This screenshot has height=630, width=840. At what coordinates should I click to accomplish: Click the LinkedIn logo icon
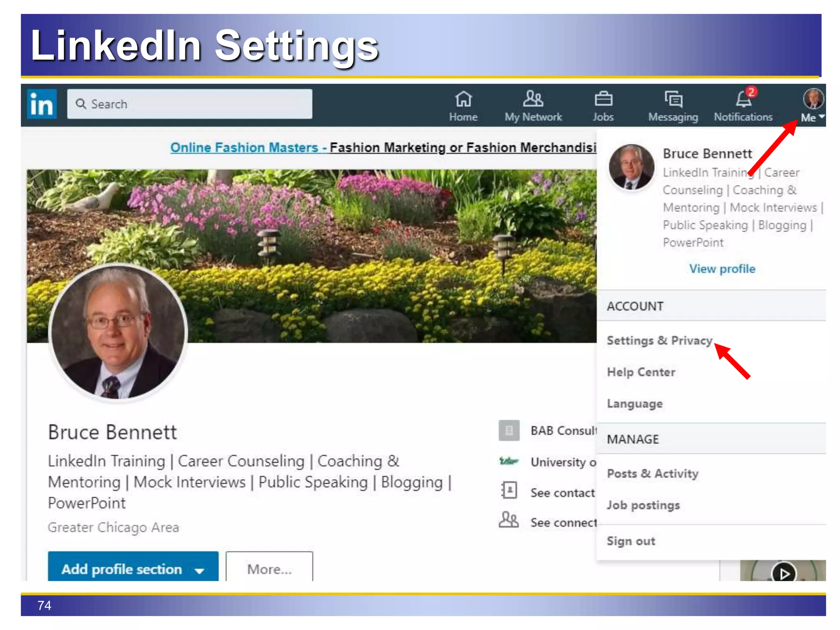click(x=42, y=104)
